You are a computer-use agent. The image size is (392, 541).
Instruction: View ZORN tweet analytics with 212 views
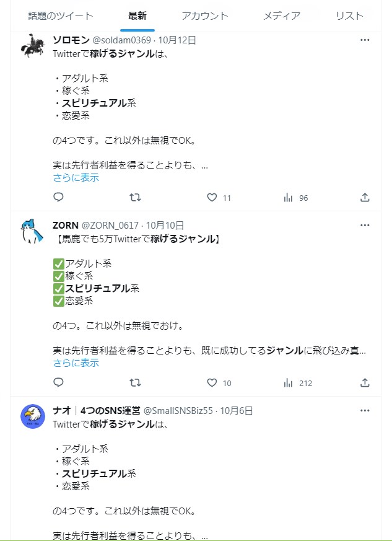coord(289,382)
